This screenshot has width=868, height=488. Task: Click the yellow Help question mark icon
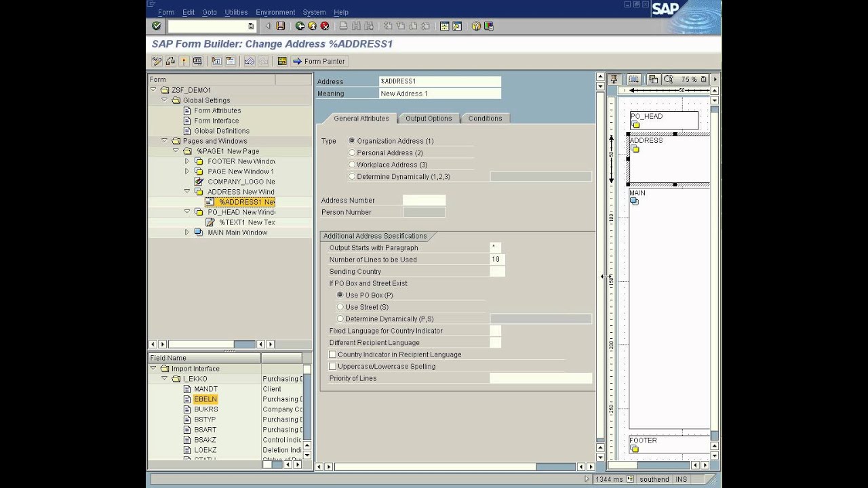(x=476, y=26)
